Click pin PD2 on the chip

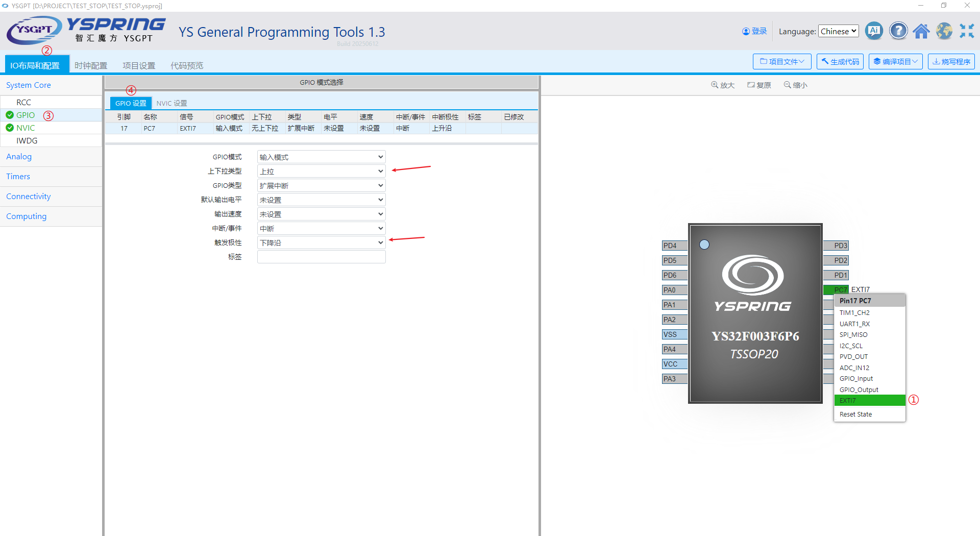tap(836, 260)
